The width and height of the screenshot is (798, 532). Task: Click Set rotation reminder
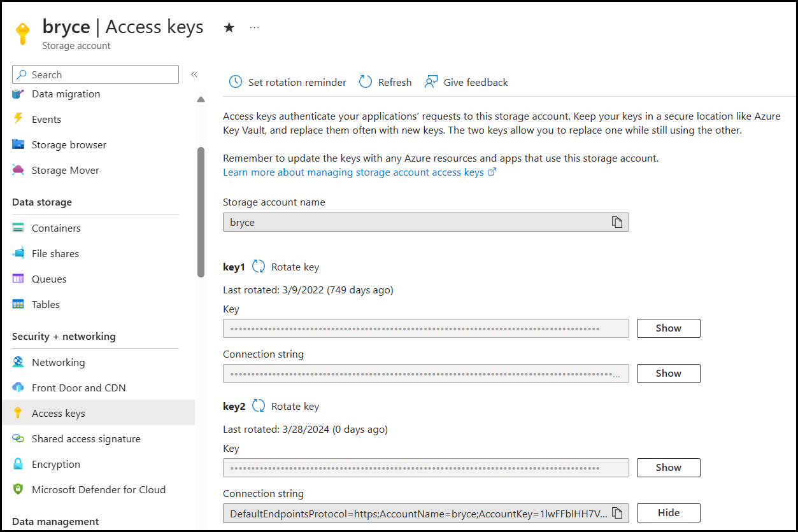tap(297, 82)
